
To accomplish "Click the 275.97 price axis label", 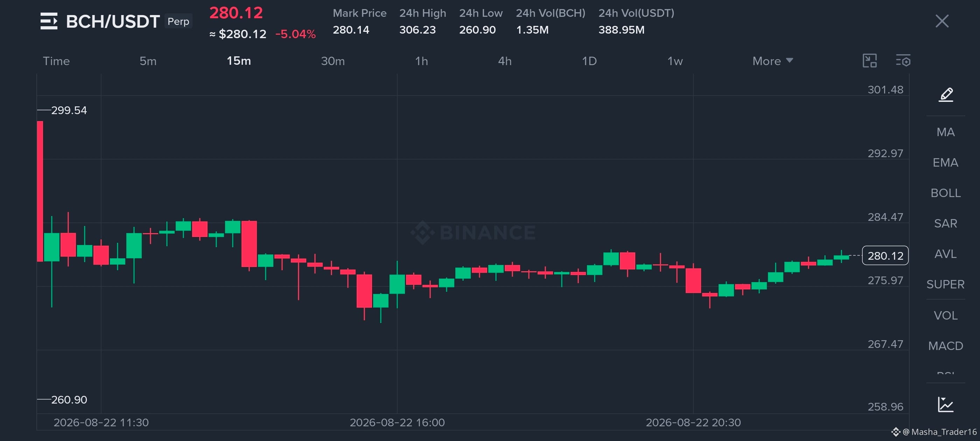I will pos(885,280).
